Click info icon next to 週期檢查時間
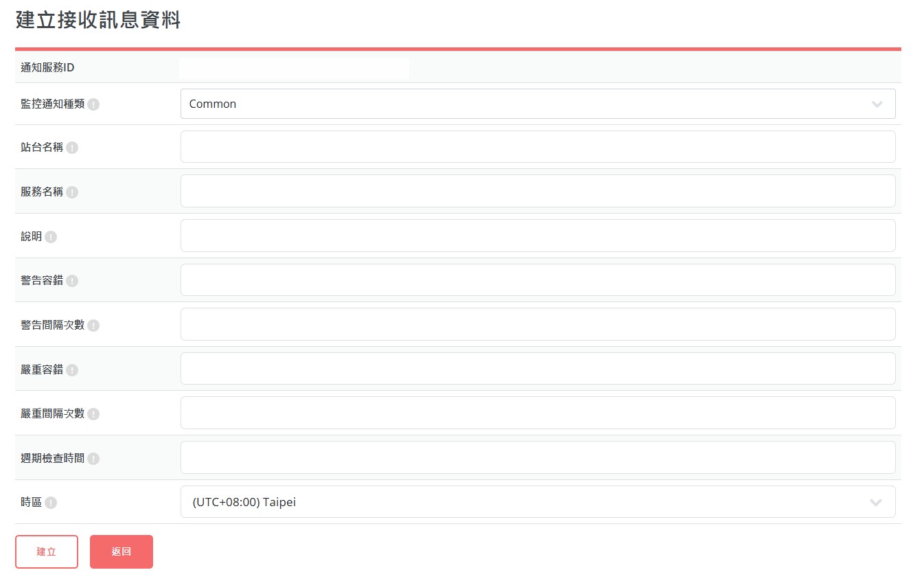Viewport: 924px width, 581px height. [93, 459]
